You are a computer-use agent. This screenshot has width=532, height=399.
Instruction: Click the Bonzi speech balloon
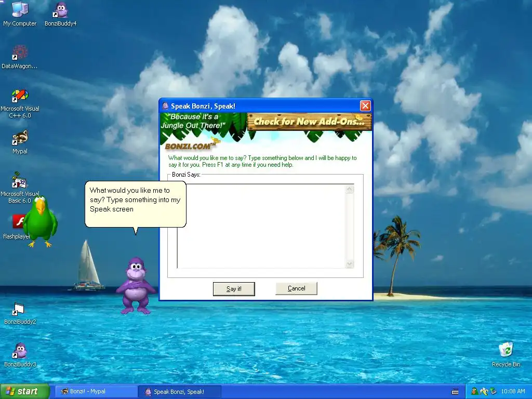coord(136,204)
